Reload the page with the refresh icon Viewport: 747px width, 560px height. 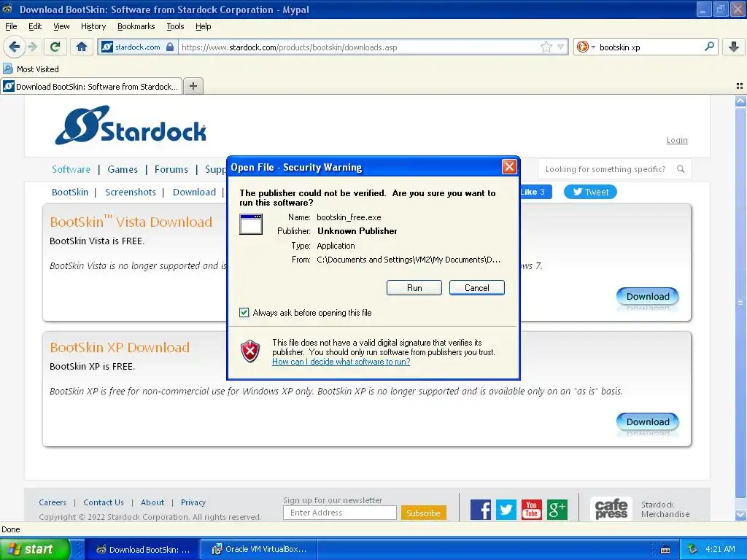tap(55, 47)
